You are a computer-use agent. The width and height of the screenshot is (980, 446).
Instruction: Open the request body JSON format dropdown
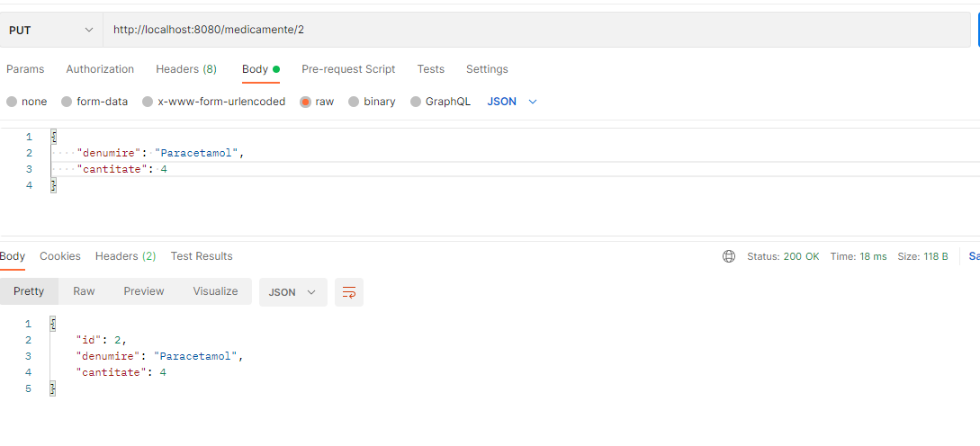(x=512, y=102)
